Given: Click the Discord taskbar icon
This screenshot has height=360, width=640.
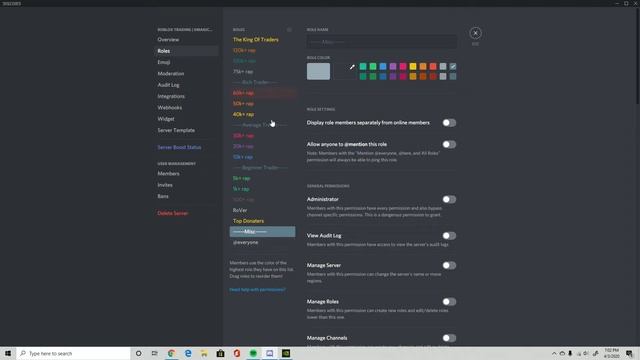Looking at the screenshot, I should point(269,353).
